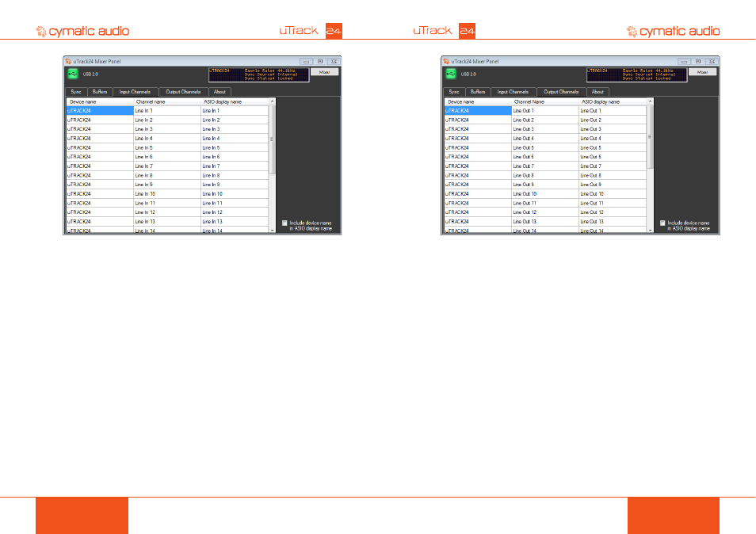Click channel name cell Line Out 10
This screenshot has height=534, width=756.
[x=545, y=194]
